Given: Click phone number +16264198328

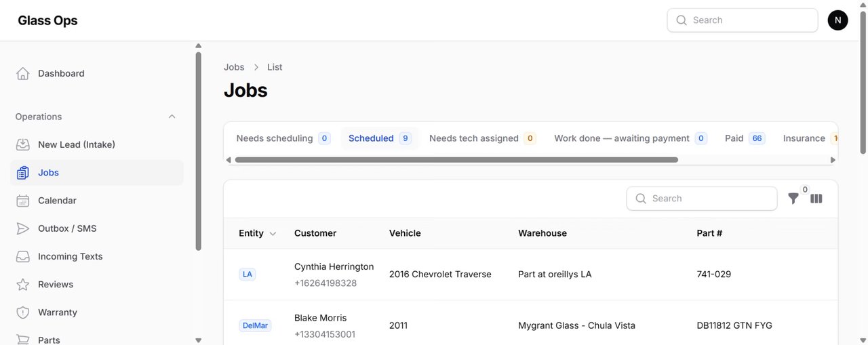Looking at the screenshot, I should 325,283.
